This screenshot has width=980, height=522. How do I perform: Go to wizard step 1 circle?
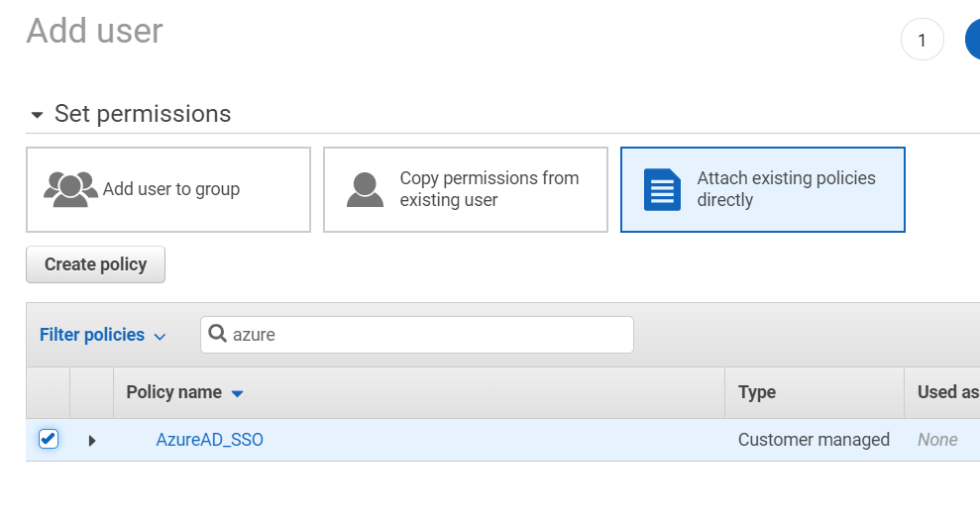tap(922, 40)
